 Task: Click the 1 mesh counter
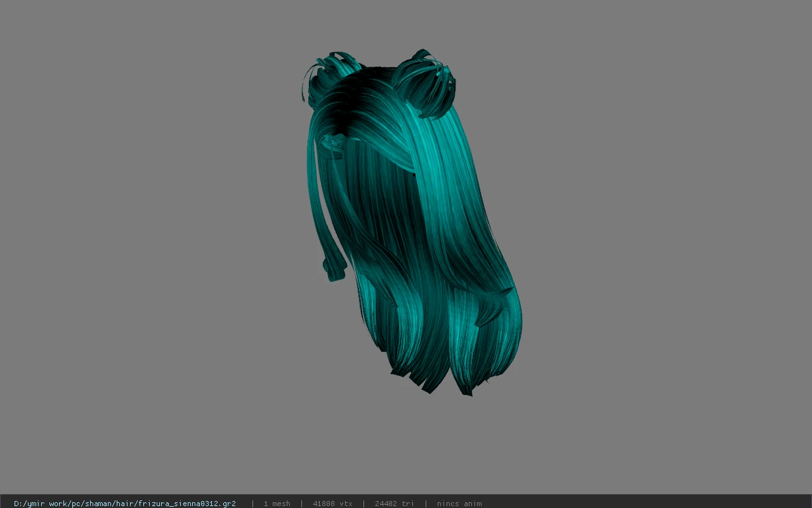point(277,504)
